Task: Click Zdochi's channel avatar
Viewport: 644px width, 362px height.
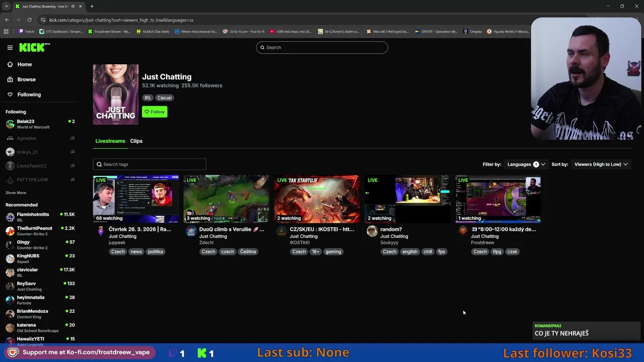Action: pyautogui.click(x=191, y=231)
